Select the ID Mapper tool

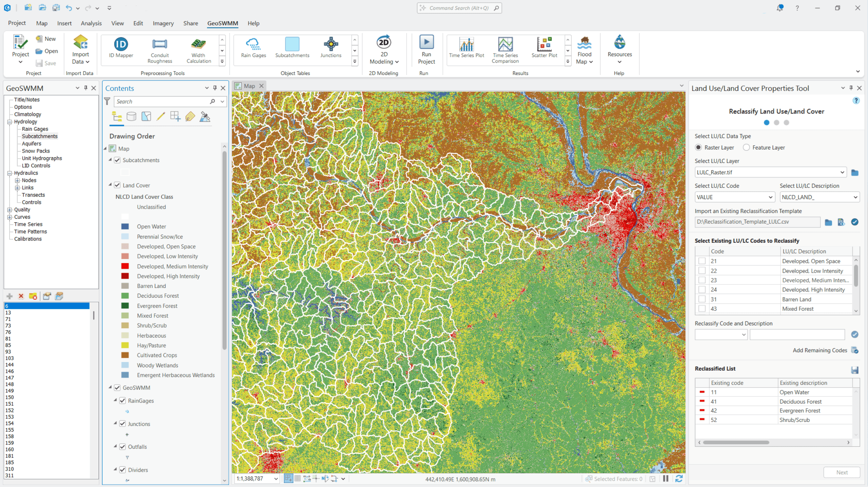121,49
